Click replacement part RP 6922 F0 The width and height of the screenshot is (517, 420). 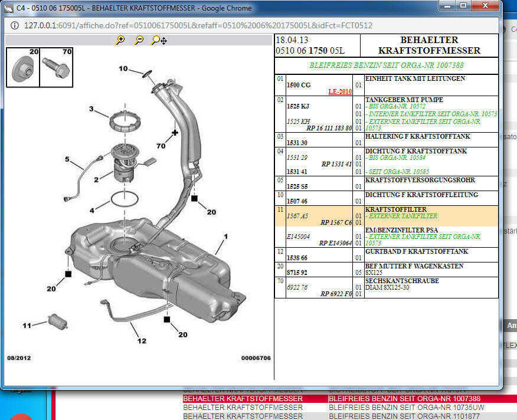[x=336, y=294]
